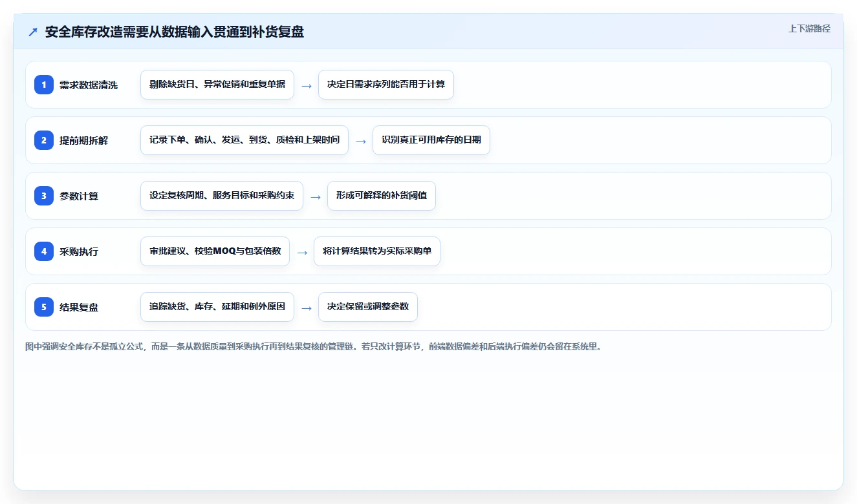Select the 提前期拆解 step label

point(84,140)
